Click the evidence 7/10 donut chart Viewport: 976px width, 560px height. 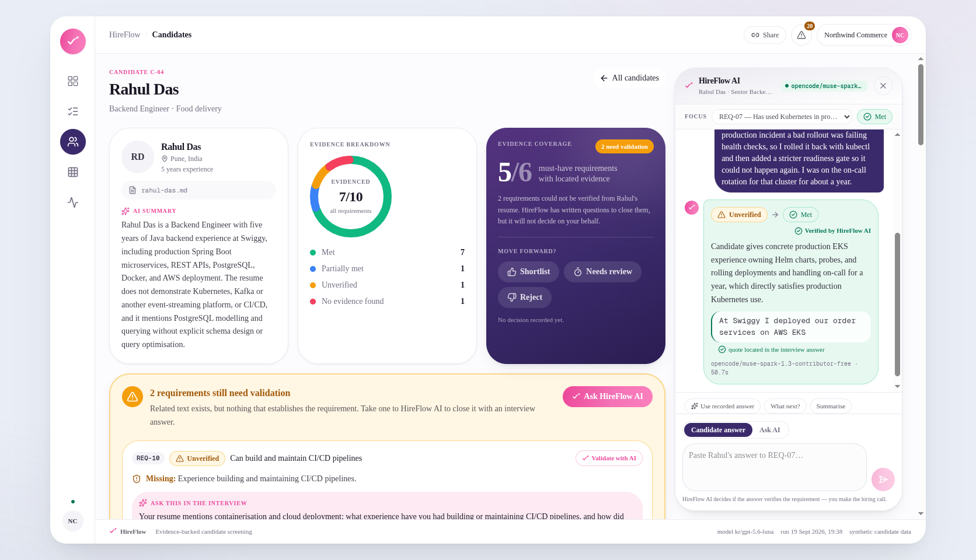pyautogui.click(x=351, y=197)
